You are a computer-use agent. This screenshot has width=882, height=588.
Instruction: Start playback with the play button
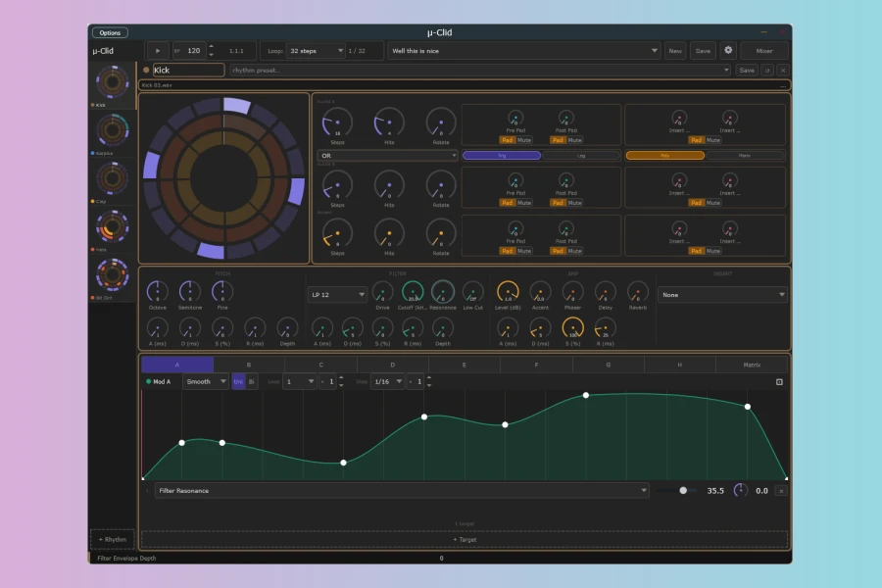(x=158, y=51)
